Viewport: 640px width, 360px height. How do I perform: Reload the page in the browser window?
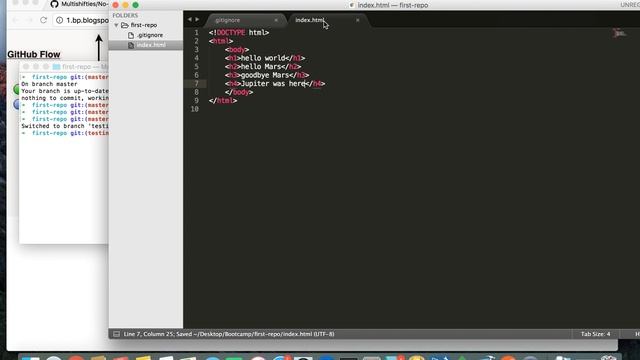point(43,20)
